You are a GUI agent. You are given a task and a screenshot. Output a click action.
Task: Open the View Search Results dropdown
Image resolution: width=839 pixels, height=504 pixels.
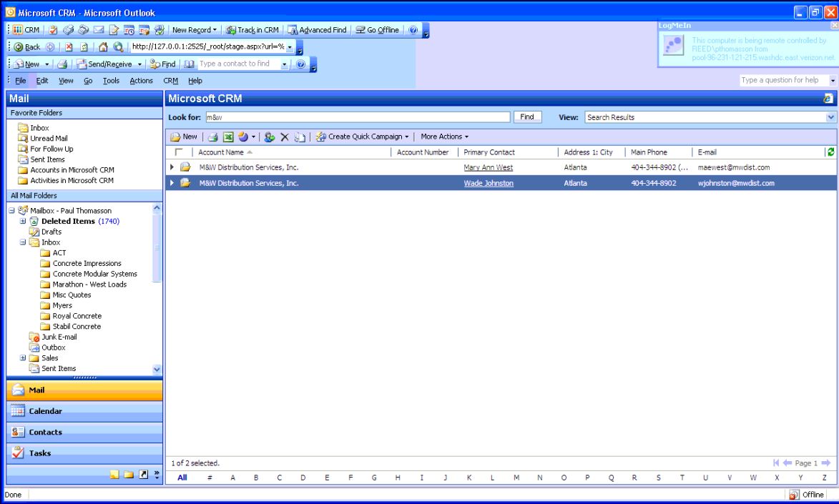[830, 117]
